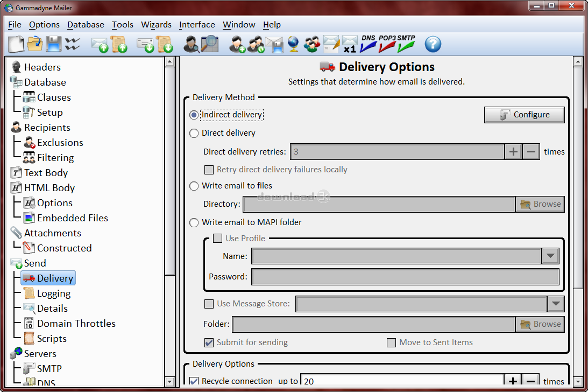Increase Recycle connection count with plus button
Image resolution: width=588 pixels, height=392 pixels.
(513, 381)
